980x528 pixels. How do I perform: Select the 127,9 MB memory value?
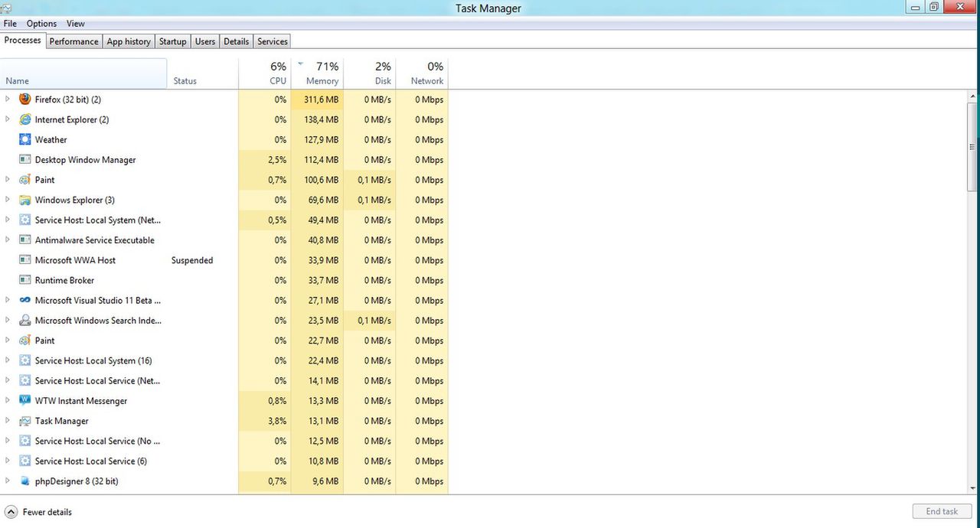[321, 139]
